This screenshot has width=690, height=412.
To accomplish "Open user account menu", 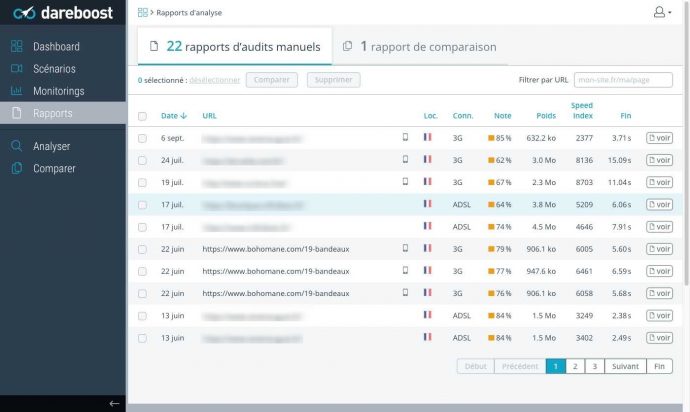I will (662, 12).
